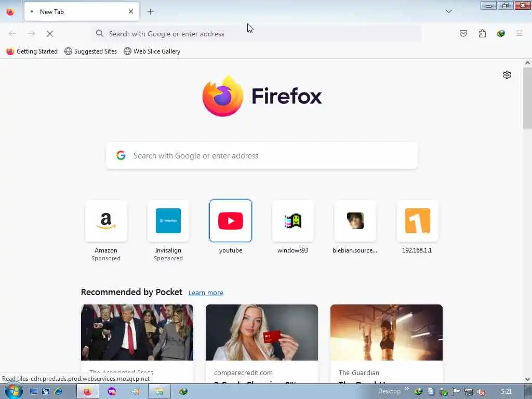Expand the Desktop toolbar chevron
532x399 pixels.
[406, 389]
